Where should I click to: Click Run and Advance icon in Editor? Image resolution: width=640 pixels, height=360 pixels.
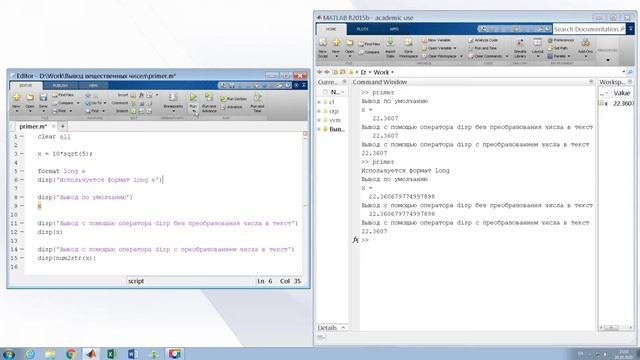tap(209, 98)
